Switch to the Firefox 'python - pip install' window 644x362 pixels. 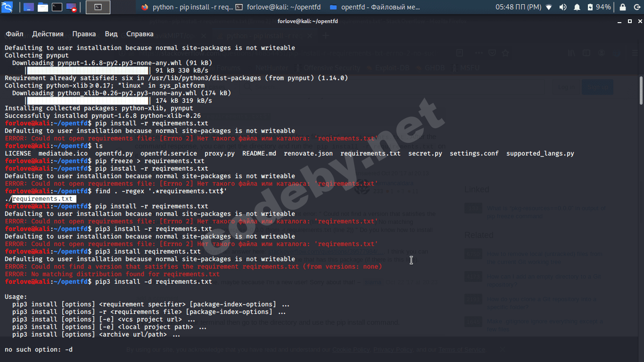click(187, 7)
